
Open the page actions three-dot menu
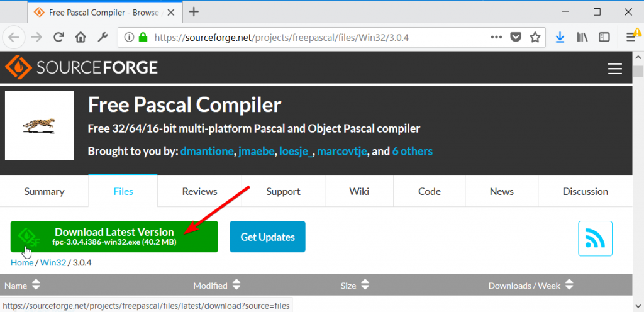[497, 38]
